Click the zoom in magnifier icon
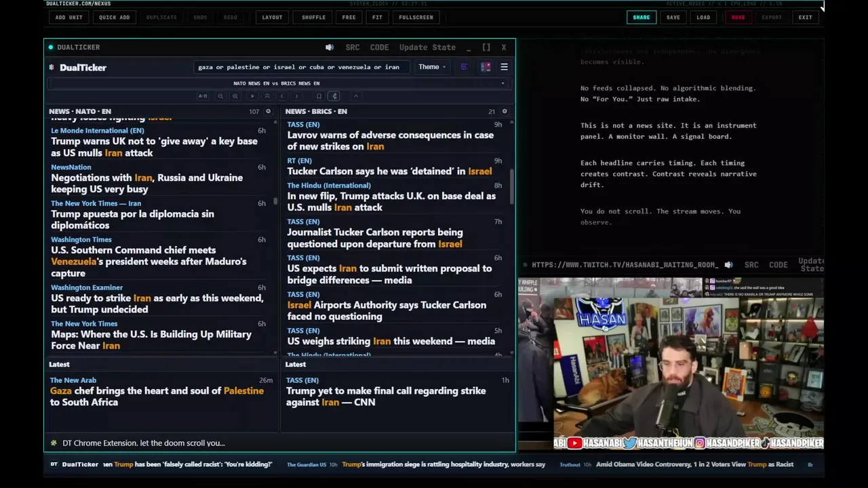This screenshot has width=868, height=488. coord(235,96)
